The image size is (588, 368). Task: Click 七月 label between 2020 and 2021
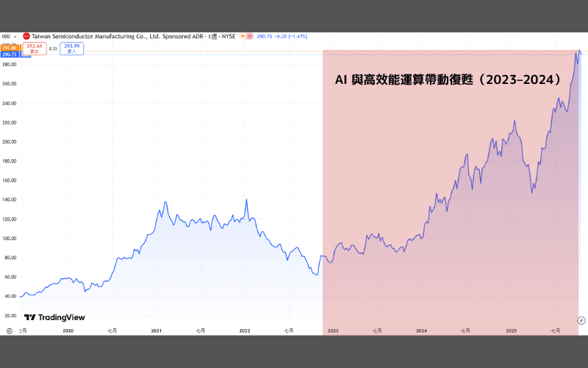click(112, 330)
